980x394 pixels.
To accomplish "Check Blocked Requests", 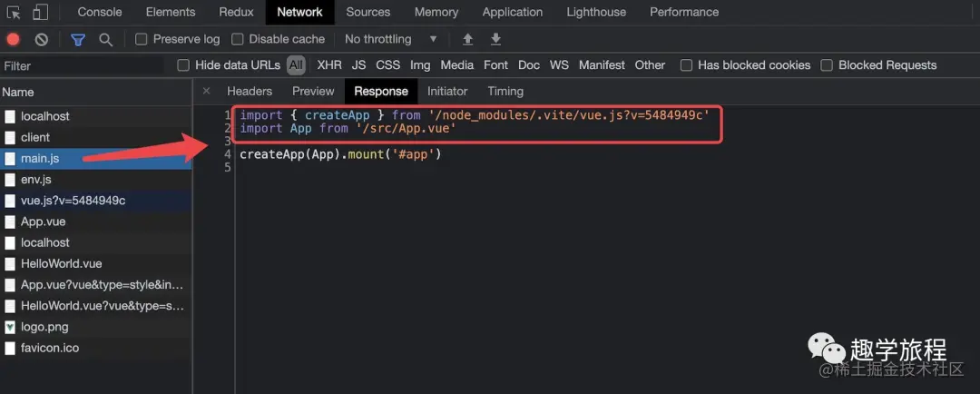I will point(827,65).
